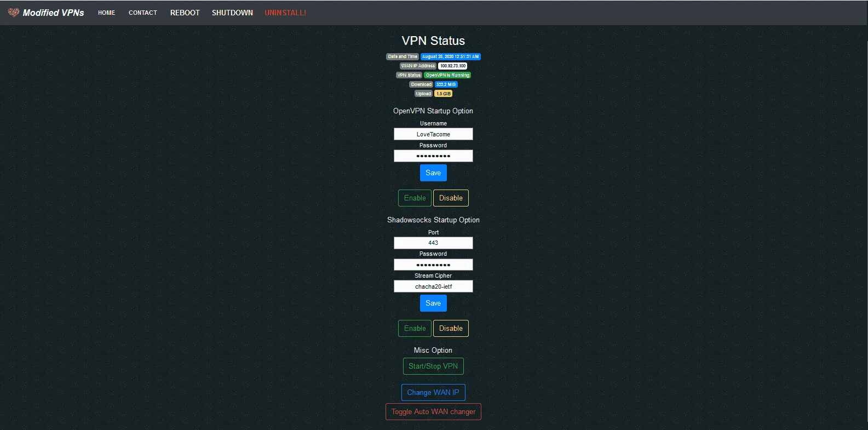Click the 'Shadowsocks Startup Option' heading
This screenshot has height=430, width=868.
click(433, 220)
